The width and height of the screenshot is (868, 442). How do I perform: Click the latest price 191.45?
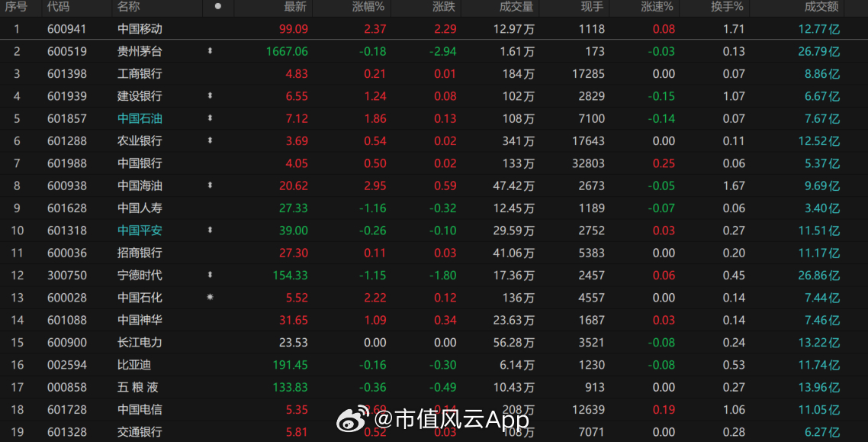coord(290,364)
